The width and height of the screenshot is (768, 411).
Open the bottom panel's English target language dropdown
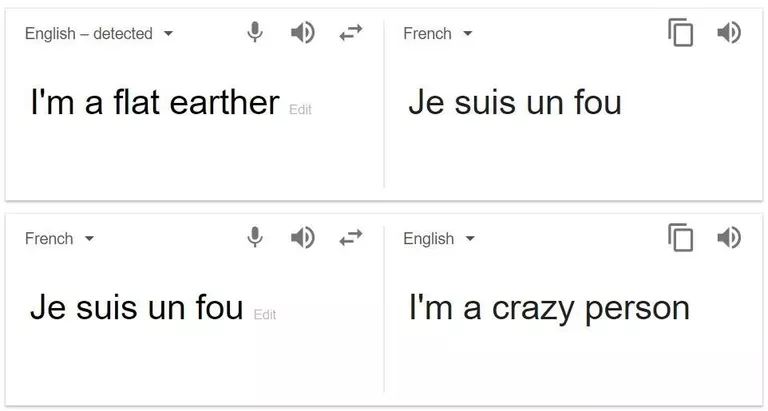(x=439, y=239)
